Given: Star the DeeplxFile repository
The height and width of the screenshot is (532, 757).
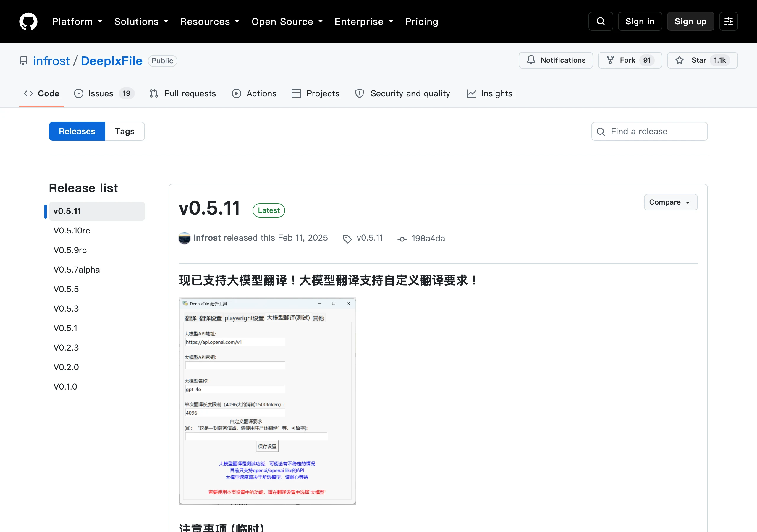Looking at the screenshot, I should point(702,60).
